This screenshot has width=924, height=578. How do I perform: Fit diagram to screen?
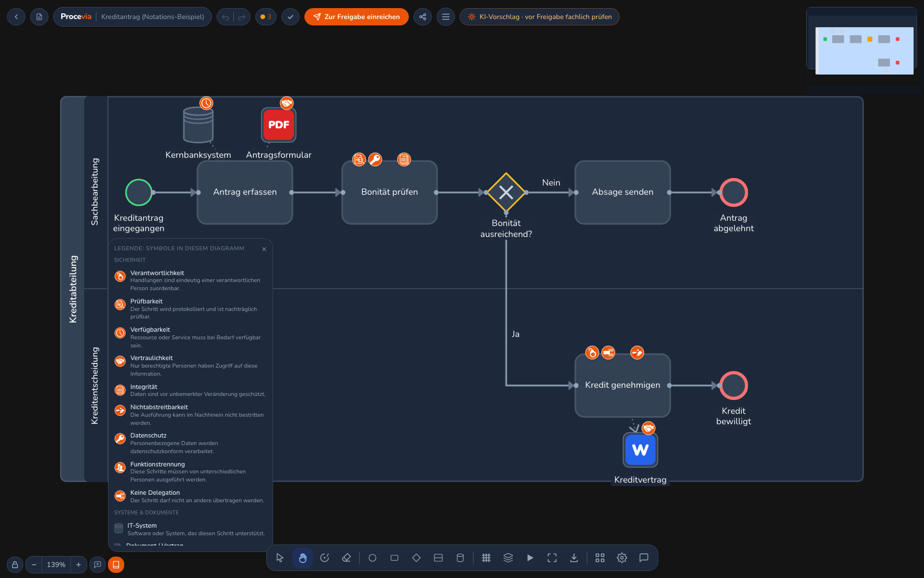coord(552,558)
